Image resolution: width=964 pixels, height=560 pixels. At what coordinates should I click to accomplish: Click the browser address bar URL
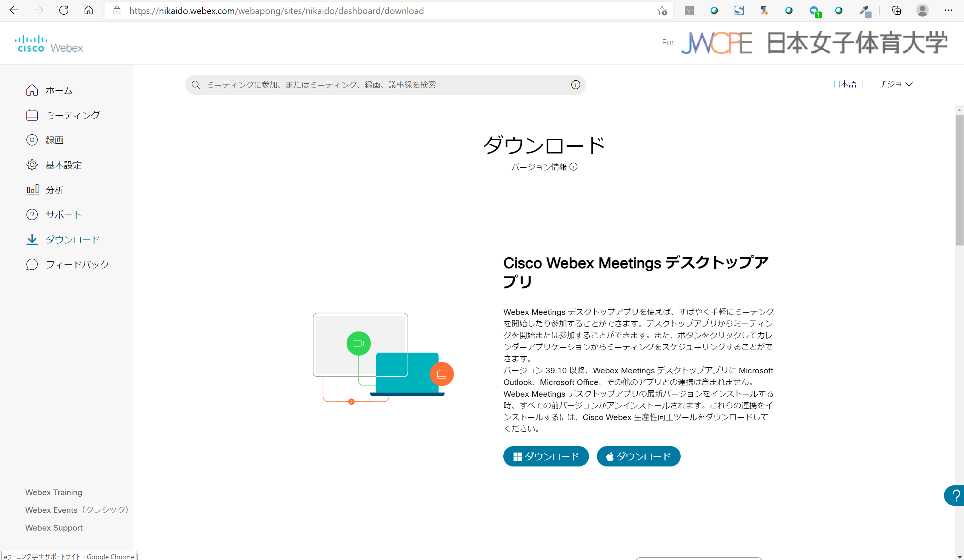tap(276, 11)
